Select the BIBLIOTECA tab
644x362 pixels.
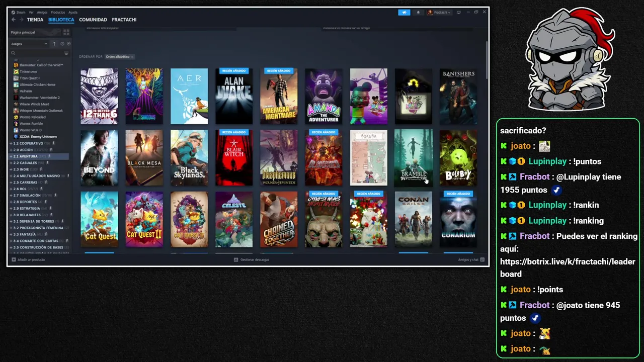61,20
